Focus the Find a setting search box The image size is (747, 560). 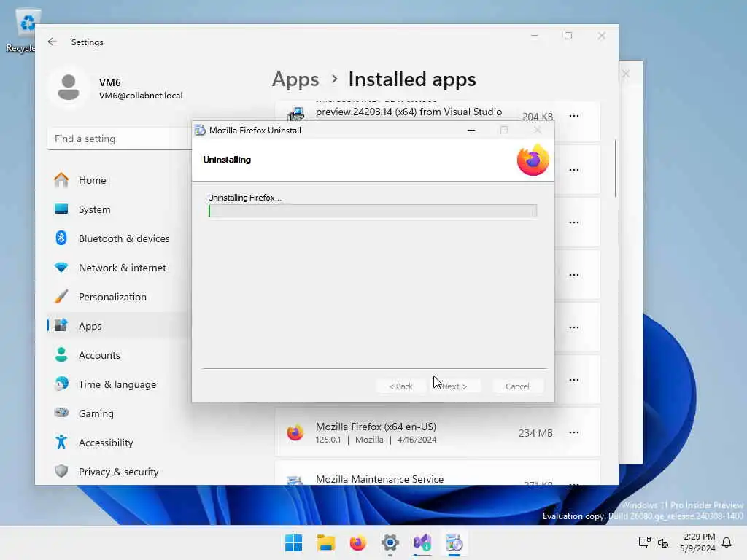(119, 139)
